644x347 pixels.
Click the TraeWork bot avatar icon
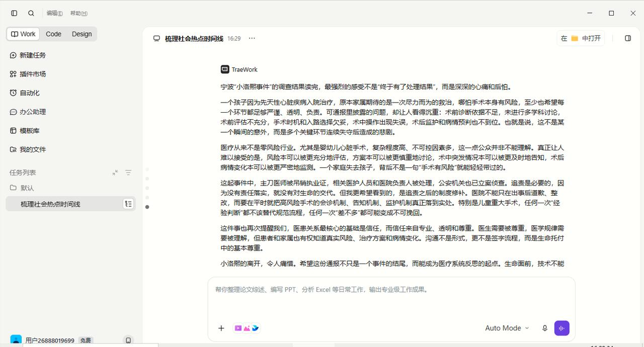coord(224,69)
